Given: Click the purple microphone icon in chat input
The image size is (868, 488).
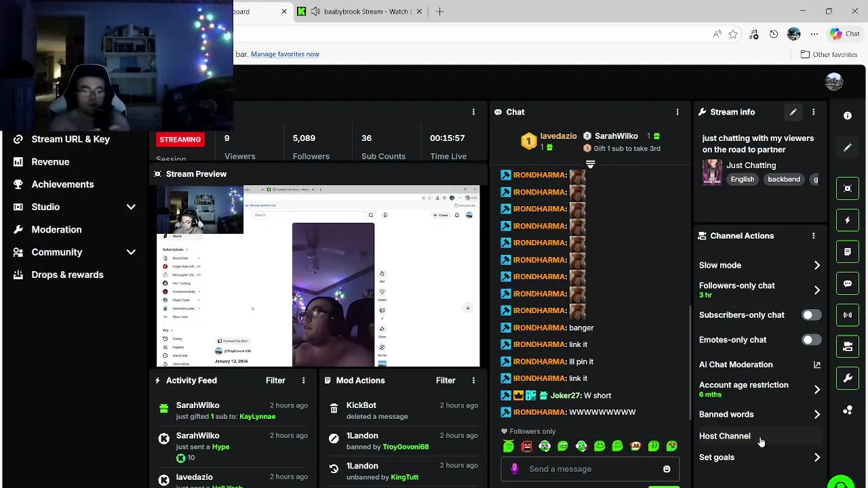Looking at the screenshot, I should pyautogui.click(x=515, y=469).
